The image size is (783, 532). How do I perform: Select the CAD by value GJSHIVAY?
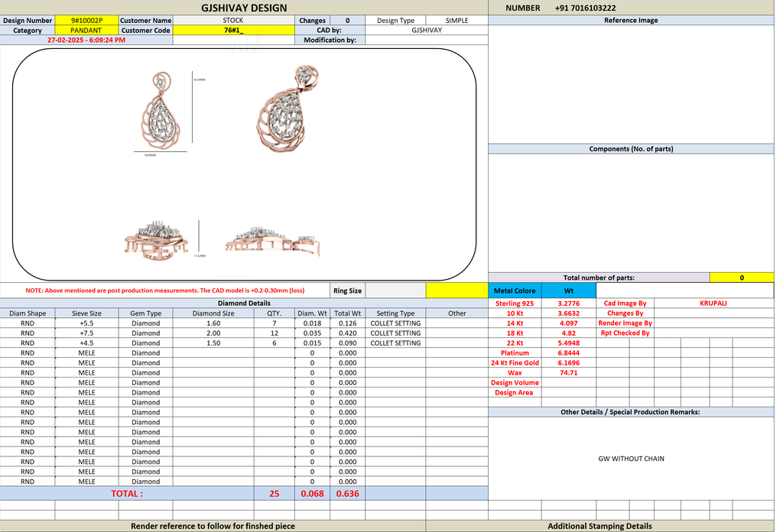click(x=427, y=31)
